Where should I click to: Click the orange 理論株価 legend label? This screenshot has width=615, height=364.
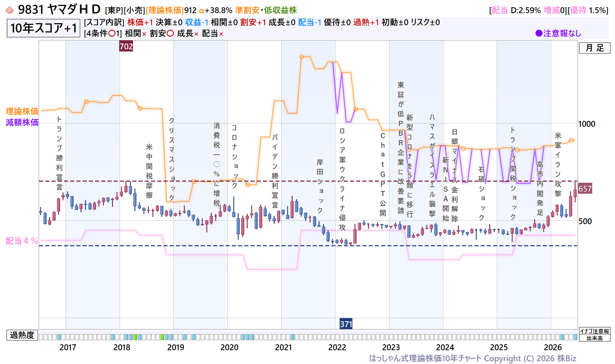point(22,111)
